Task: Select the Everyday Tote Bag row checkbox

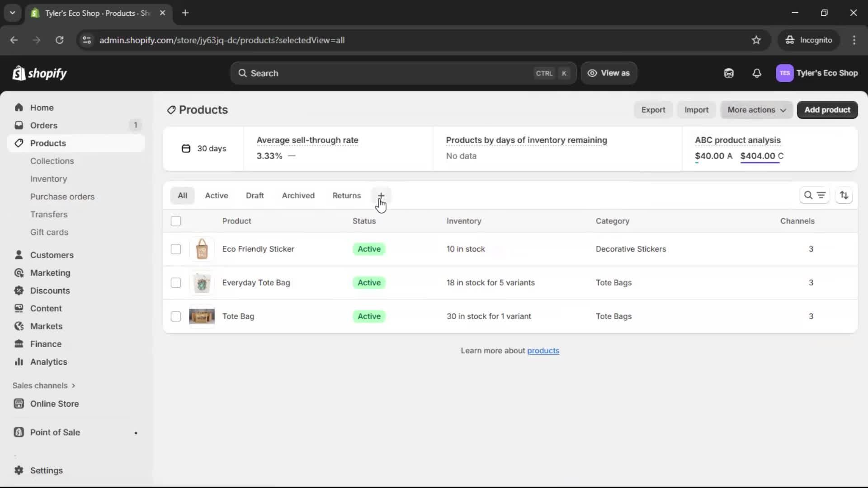Action: 176,283
